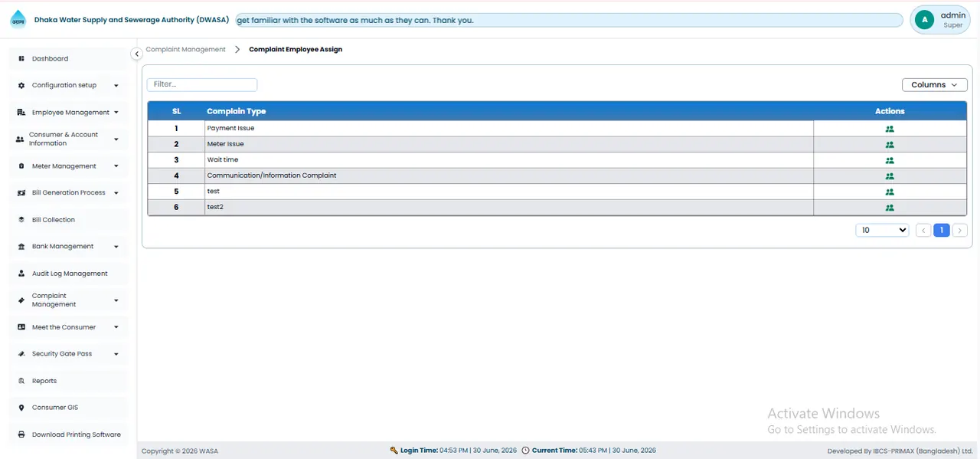The width and height of the screenshot is (980, 459).
Task: Click the admin avatar circle
Action: click(925, 20)
